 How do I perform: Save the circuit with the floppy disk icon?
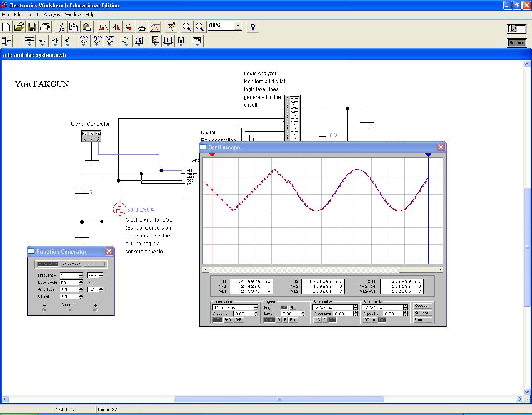point(32,27)
